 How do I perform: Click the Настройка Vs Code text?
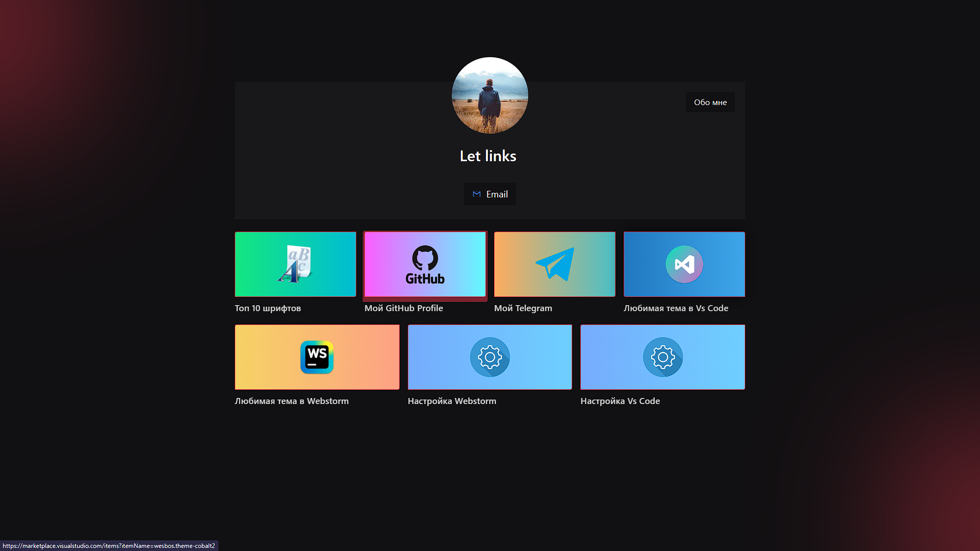pos(620,401)
